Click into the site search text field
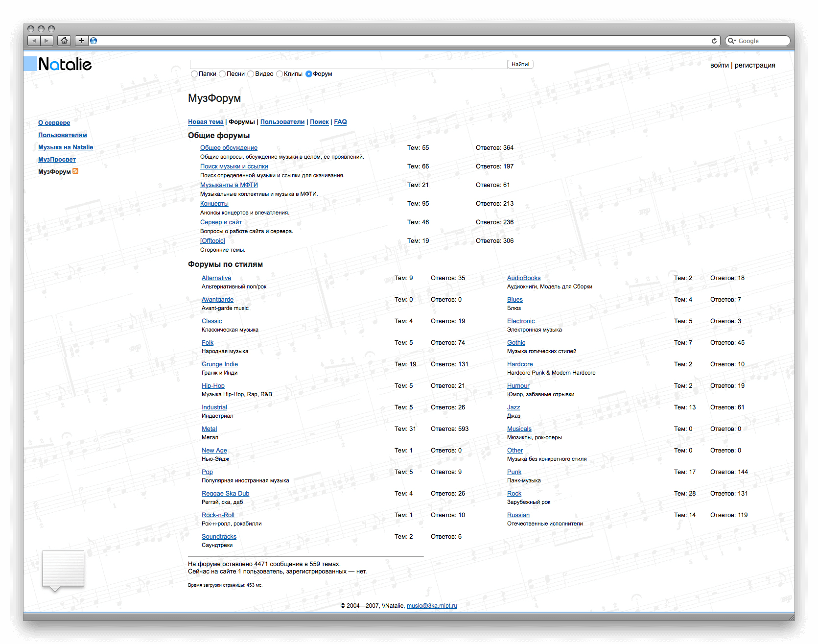818x644 pixels. click(348, 64)
